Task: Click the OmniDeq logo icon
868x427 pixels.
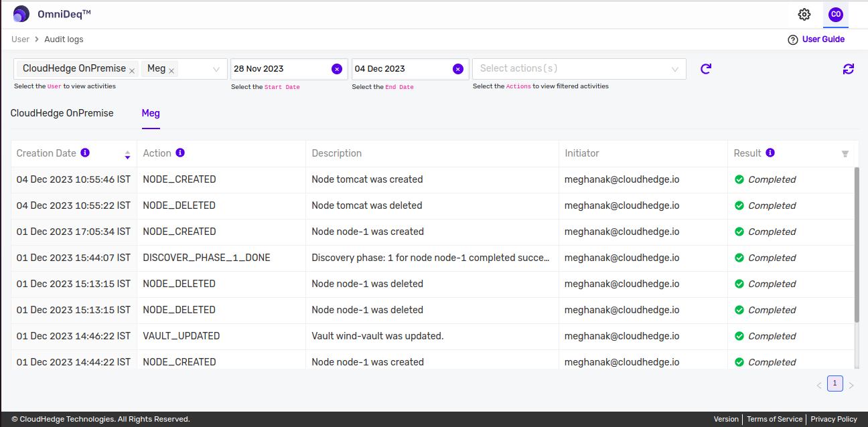Action: click(21, 14)
